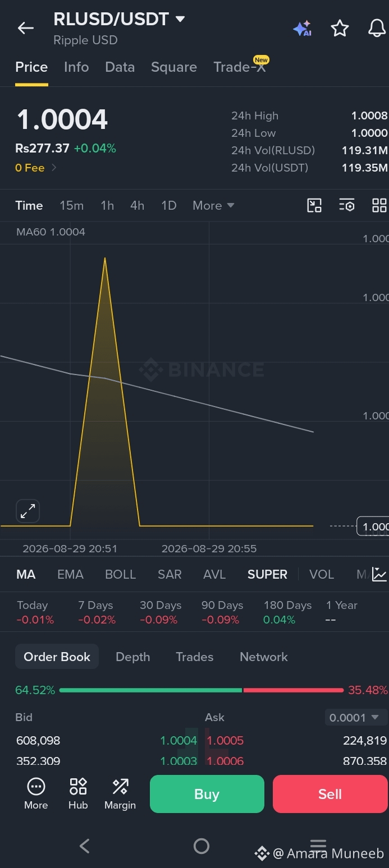Tap bid price 1.0004
The width and height of the screenshot is (389, 868).
(179, 741)
